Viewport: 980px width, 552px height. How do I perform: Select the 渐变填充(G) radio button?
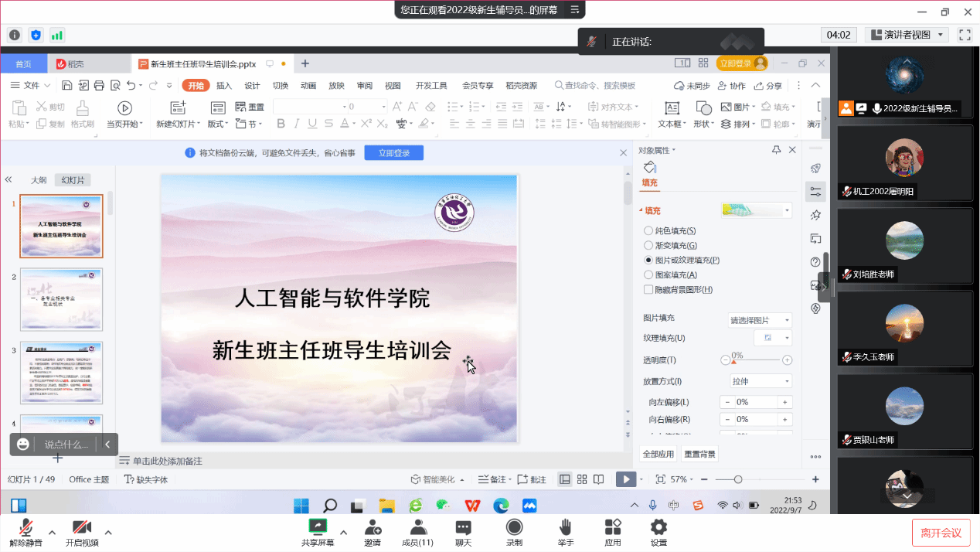pos(648,245)
